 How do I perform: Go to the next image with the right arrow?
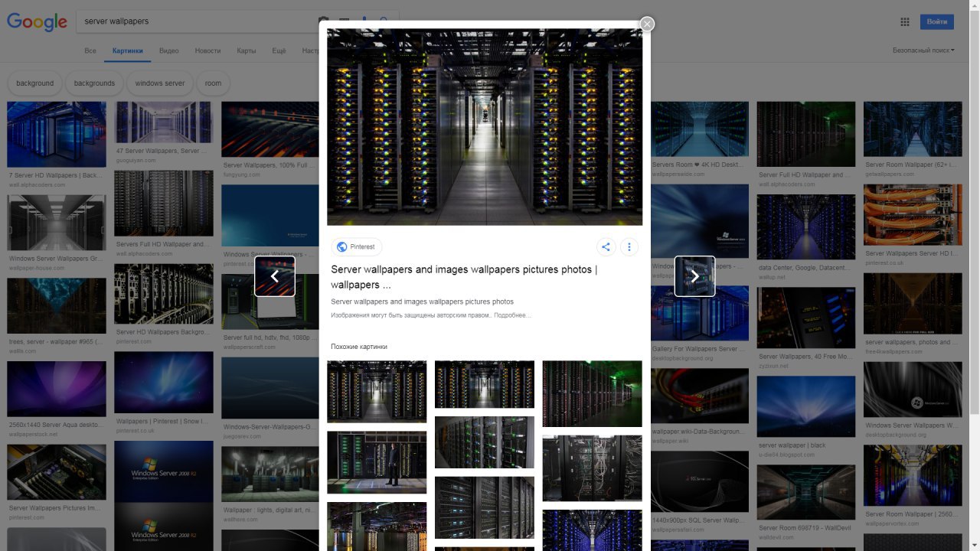pyautogui.click(x=694, y=276)
